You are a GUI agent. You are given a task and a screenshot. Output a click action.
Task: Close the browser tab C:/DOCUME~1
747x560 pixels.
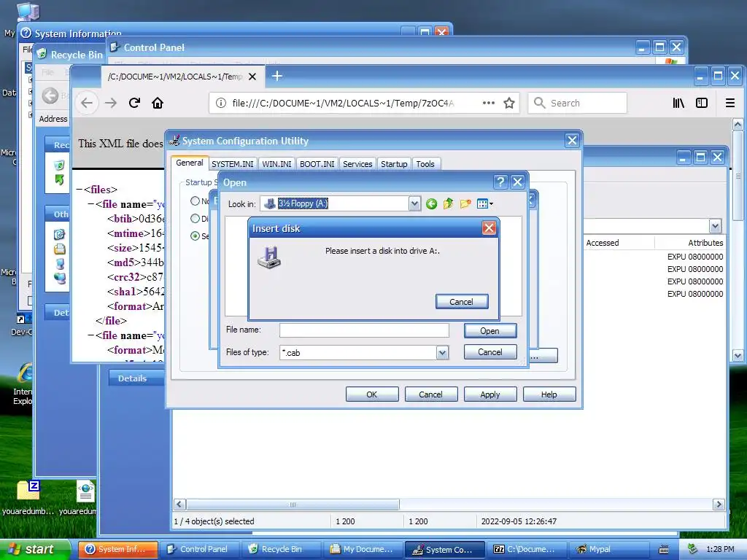[252, 76]
